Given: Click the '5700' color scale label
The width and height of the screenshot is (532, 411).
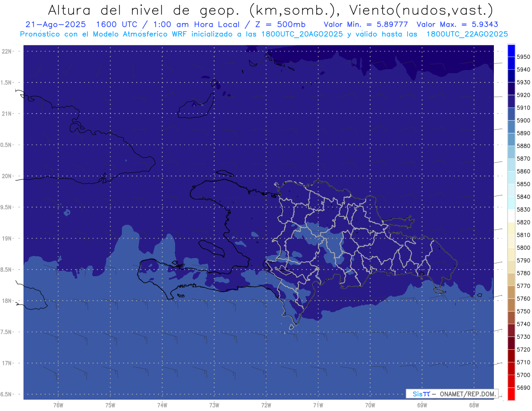Looking at the screenshot, I should pyautogui.click(x=524, y=375).
